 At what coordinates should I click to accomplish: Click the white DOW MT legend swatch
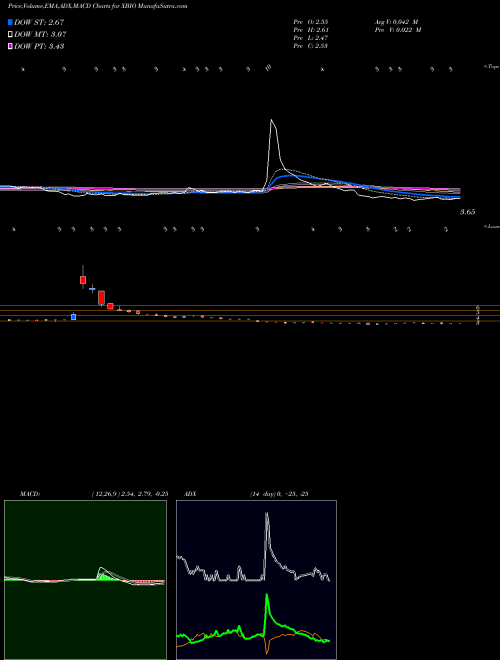click(x=11, y=34)
